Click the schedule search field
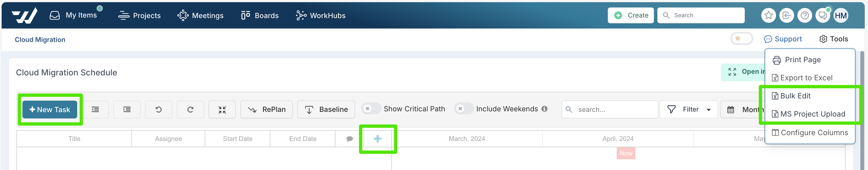The height and width of the screenshot is (170, 868). pyautogui.click(x=610, y=110)
